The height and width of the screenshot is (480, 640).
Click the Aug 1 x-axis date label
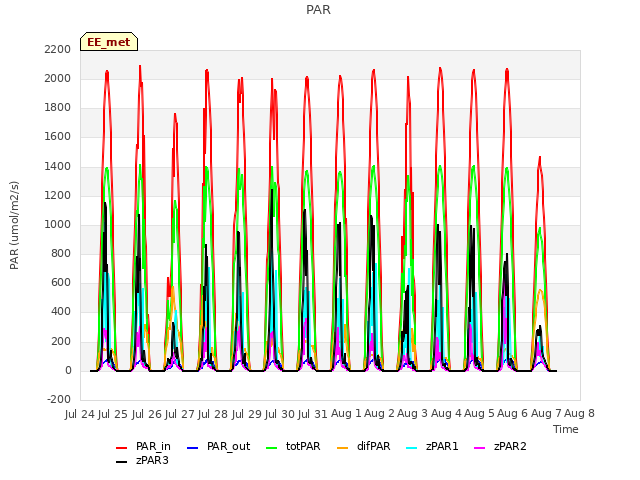(x=346, y=414)
